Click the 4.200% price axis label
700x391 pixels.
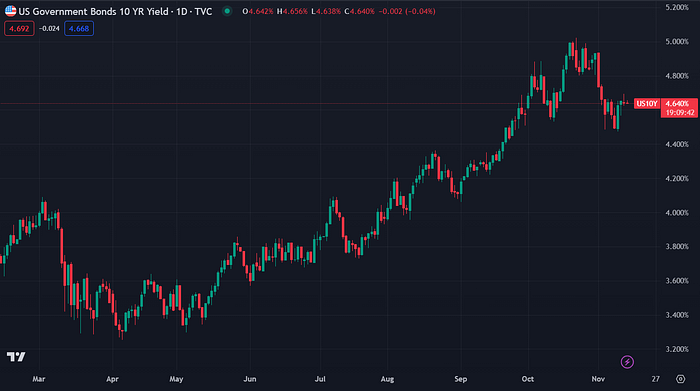point(677,179)
